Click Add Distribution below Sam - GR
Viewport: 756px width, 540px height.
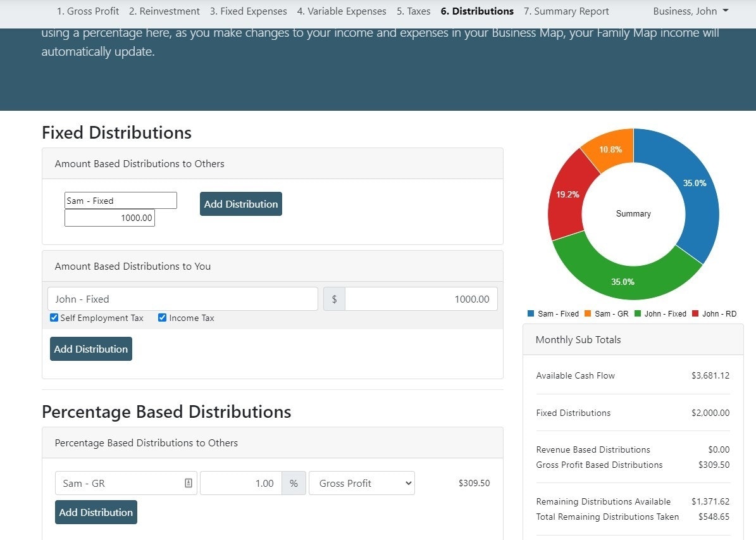96,512
